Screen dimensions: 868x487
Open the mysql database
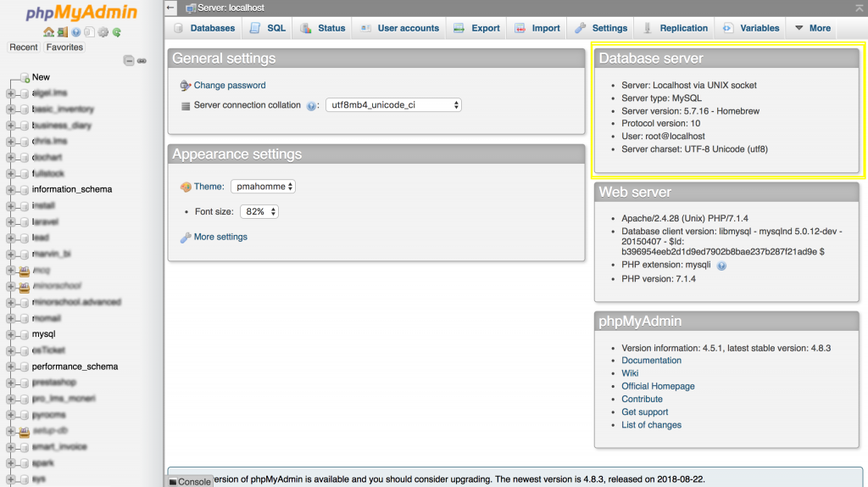[x=44, y=334]
